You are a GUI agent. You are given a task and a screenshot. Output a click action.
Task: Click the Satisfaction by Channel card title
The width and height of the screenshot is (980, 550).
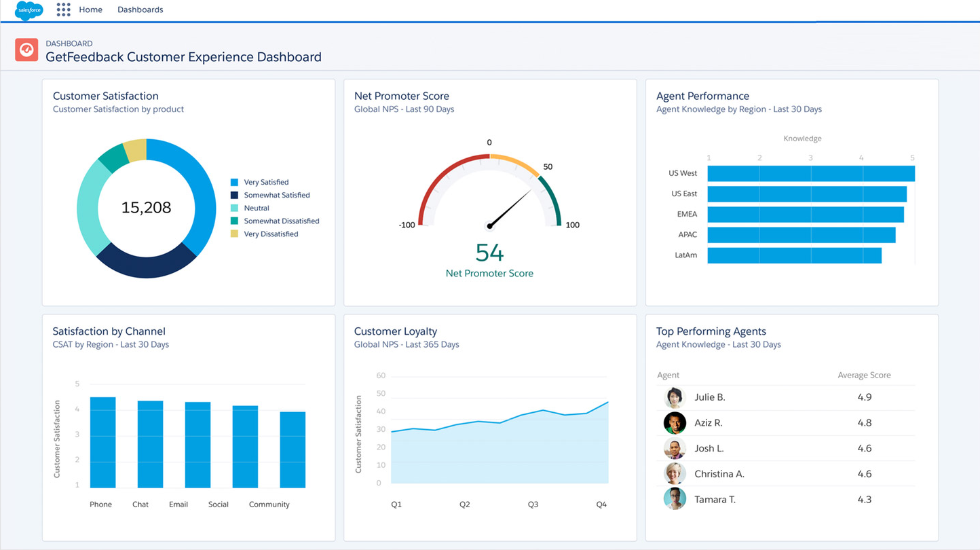point(109,331)
